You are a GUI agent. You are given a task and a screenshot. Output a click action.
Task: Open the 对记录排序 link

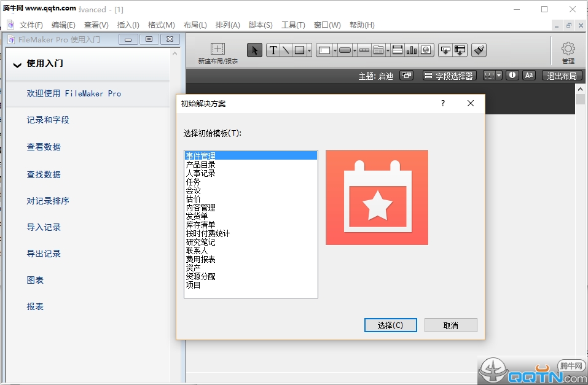[x=48, y=201]
